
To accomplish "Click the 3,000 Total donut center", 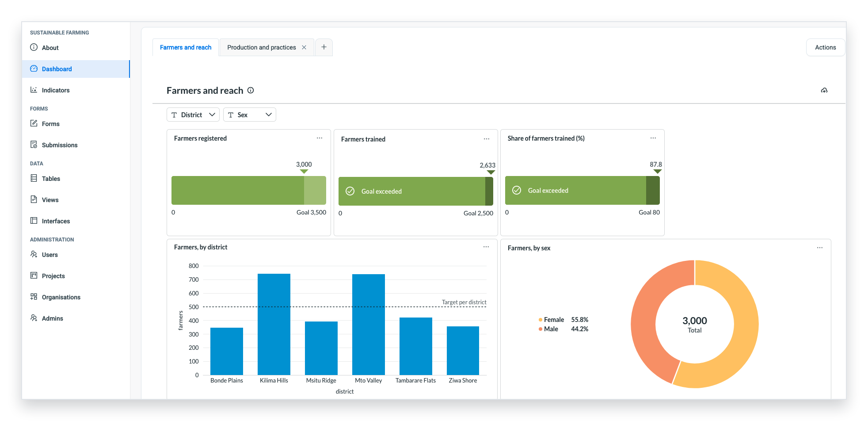I will pos(695,325).
